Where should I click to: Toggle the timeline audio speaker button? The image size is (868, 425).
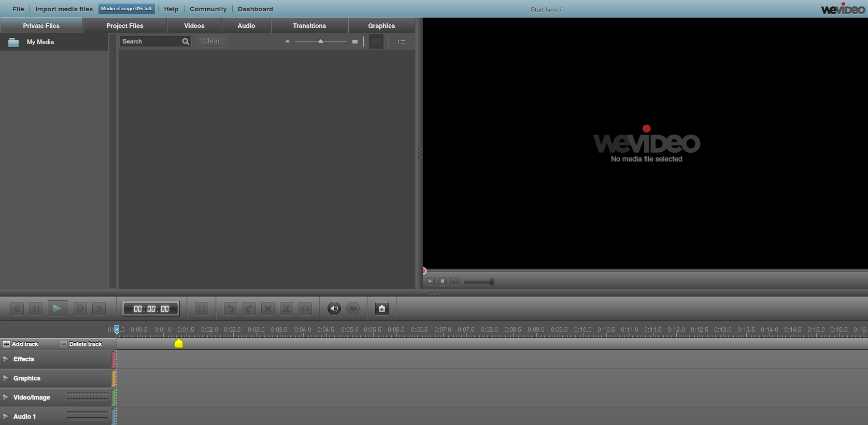coord(334,309)
